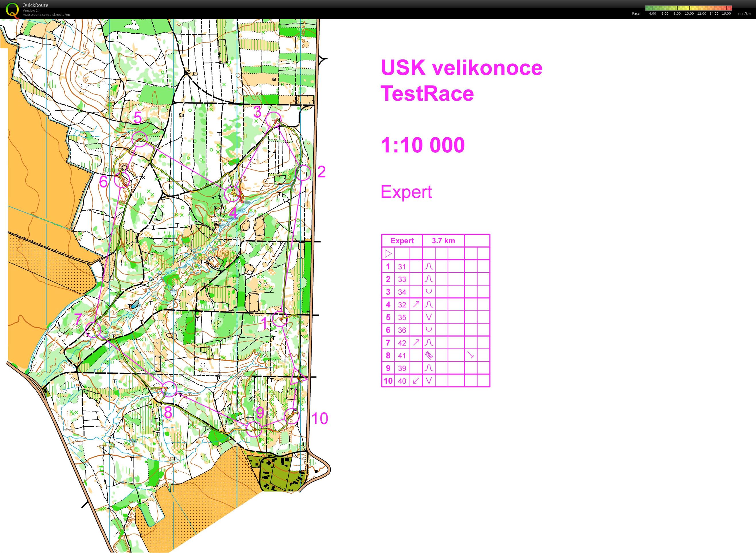Click control circle 5 on the map
Viewport: 756px width, 553px height.
point(139,139)
